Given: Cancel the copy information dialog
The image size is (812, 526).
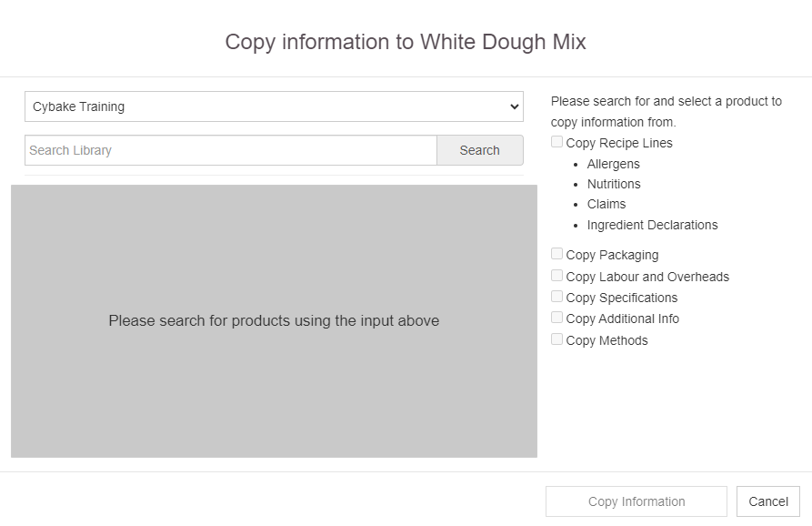Looking at the screenshot, I should [768, 501].
